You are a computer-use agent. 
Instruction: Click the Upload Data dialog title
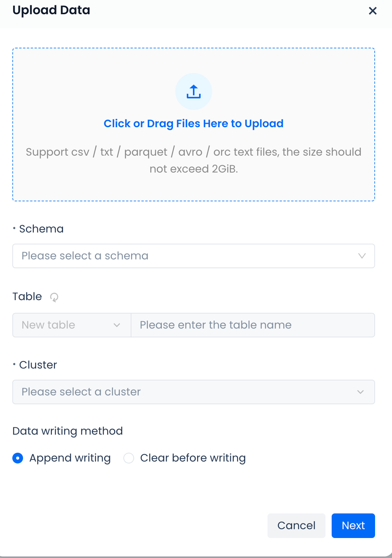[x=51, y=10]
